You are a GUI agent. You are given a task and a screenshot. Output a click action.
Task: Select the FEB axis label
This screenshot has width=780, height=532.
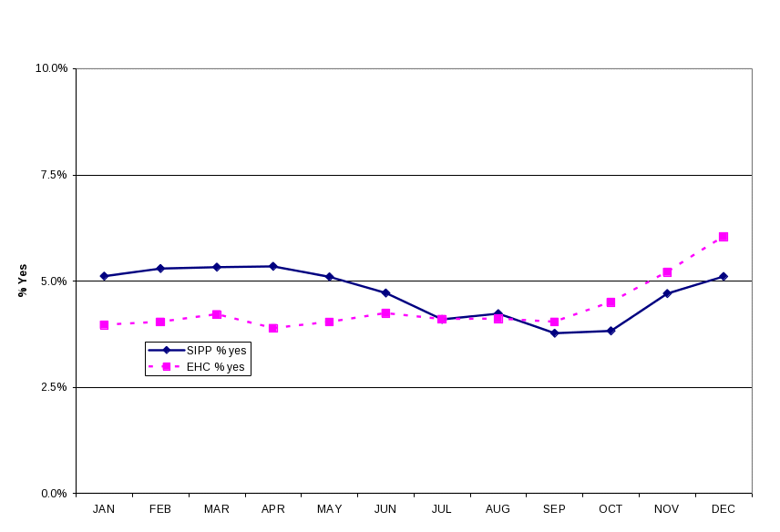(x=160, y=509)
